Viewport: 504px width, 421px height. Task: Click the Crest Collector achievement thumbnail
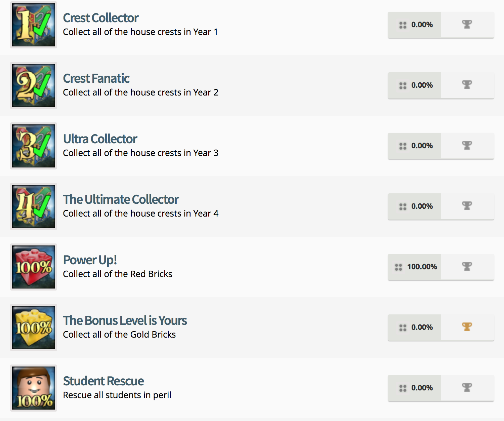[x=34, y=25]
